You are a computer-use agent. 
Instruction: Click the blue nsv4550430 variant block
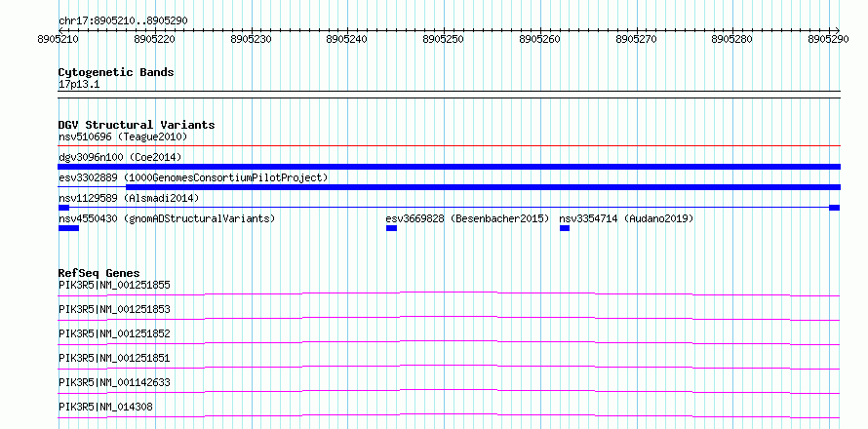[68, 228]
